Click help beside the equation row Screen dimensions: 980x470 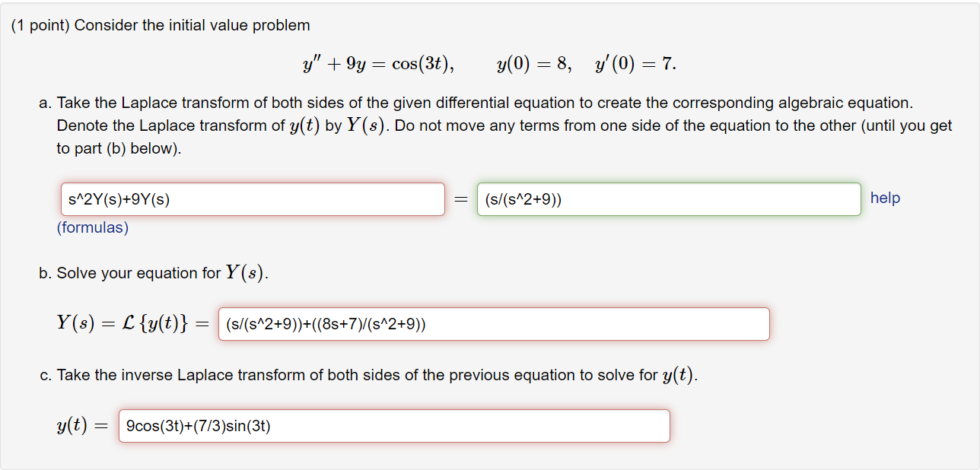tap(885, 198)
